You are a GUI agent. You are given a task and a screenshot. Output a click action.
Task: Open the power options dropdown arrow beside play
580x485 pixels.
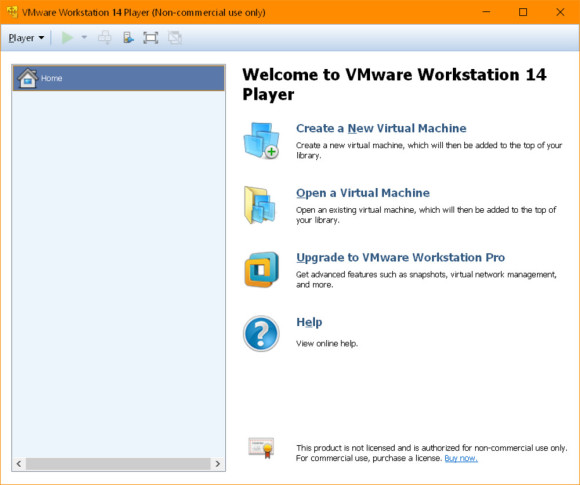pos(84,37)
